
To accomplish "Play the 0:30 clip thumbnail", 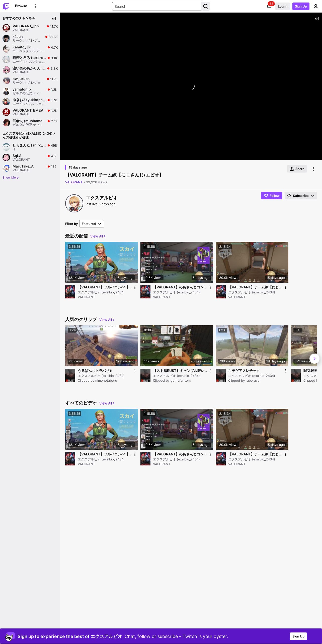I will tap(177, 346).
